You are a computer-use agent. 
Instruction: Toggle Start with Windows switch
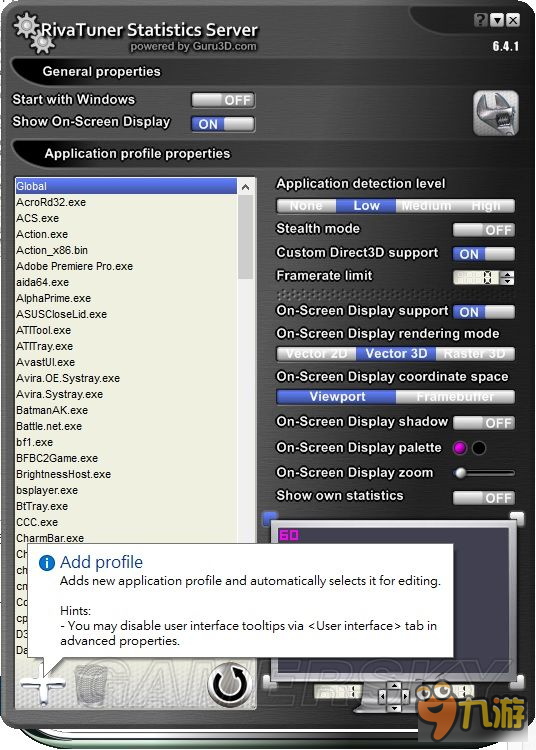click(223, 100)
